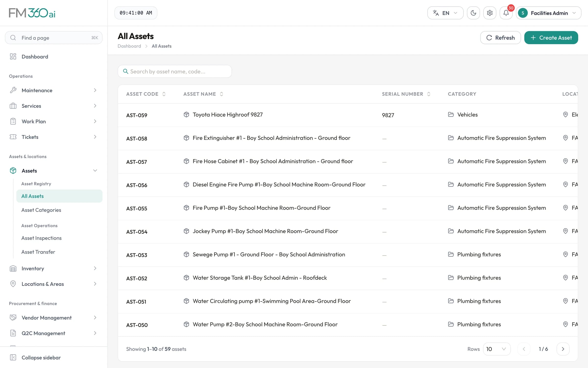The image size is (588, 368).
Task: Select Asset Categories in the sidebar
Action: (x=41, y=210)
